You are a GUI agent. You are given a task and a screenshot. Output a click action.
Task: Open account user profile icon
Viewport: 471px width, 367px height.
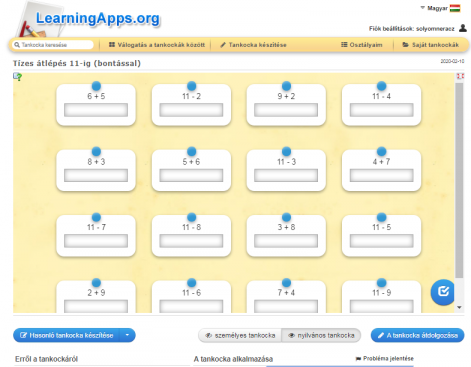pyautogui.click(x=463, y=28)
